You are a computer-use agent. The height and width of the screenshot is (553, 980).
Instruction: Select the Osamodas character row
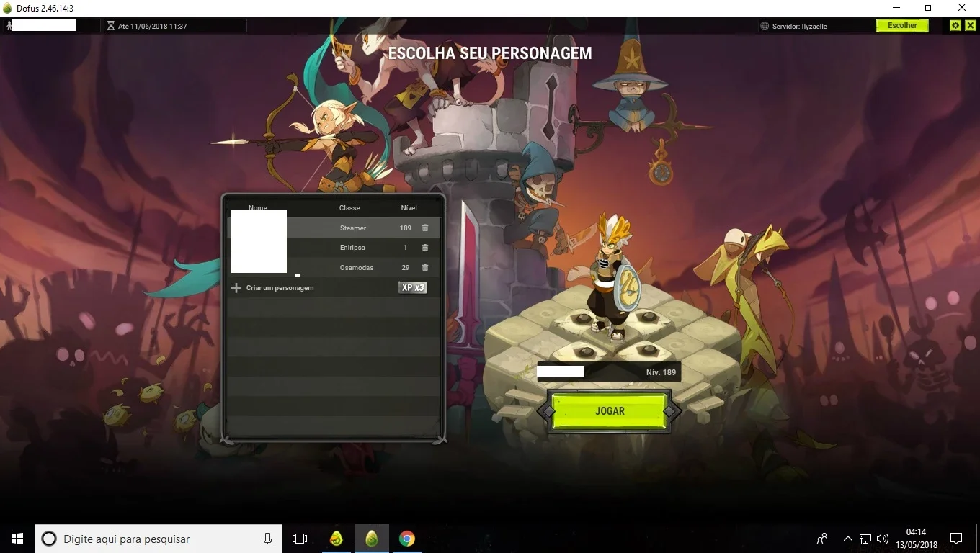pyautogui.click(x=334, y=267)
